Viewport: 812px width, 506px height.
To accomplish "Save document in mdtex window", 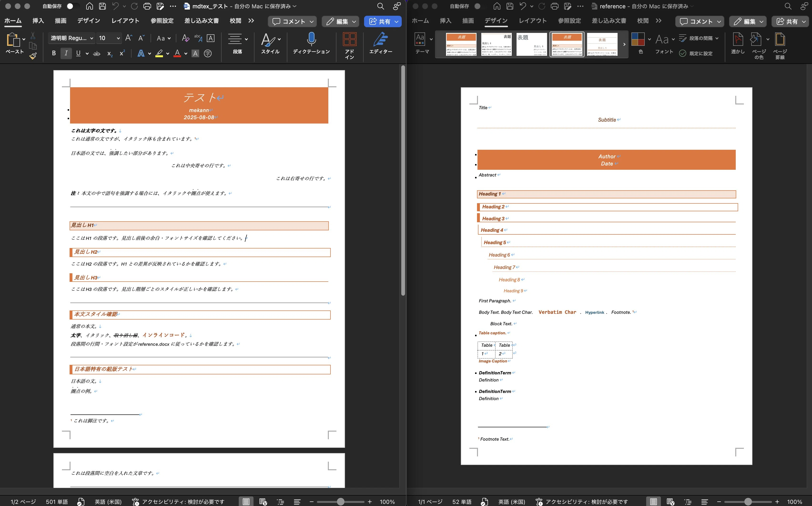I will click(103, 6).
